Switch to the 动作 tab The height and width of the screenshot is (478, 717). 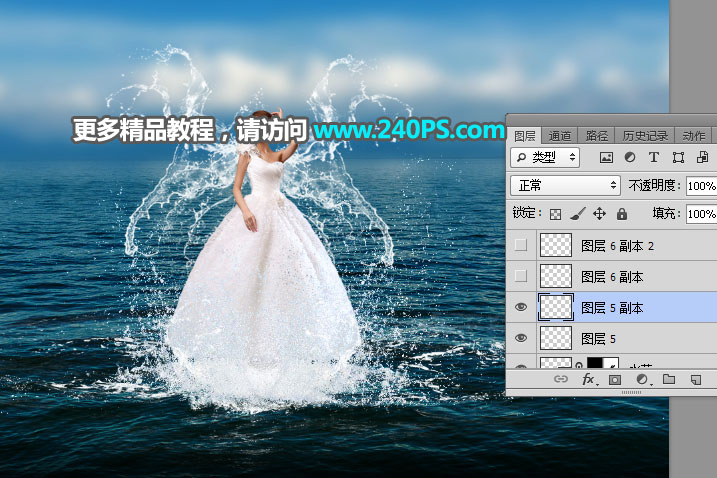[x=693, y=136]
